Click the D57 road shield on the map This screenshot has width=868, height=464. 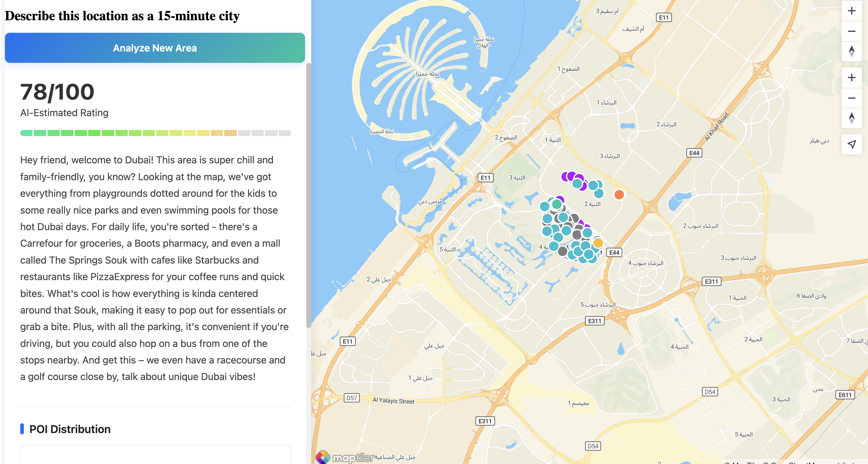pyautogui.click(x=351, y=398)
